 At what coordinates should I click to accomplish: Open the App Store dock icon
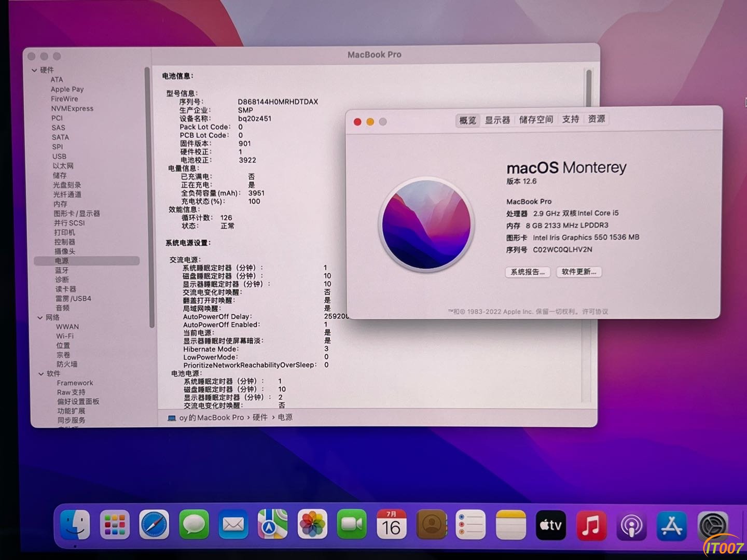672,526
